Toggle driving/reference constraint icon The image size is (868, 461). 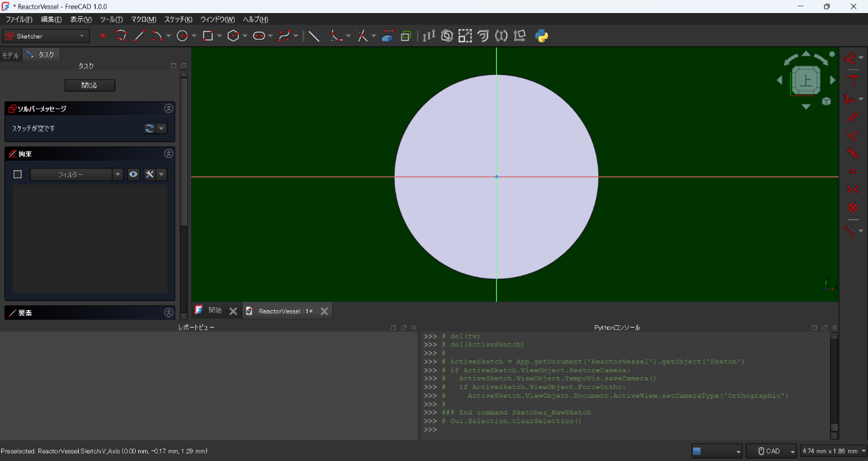[849, 230]
